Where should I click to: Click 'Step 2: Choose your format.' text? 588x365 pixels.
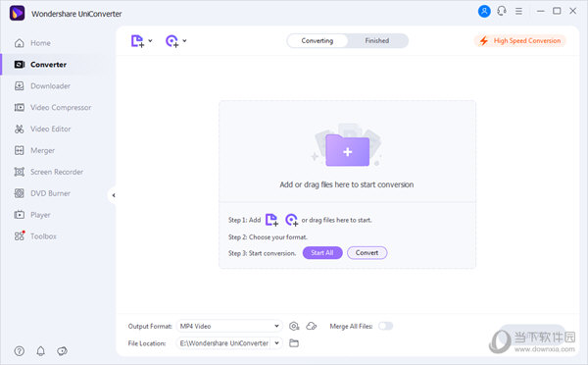coord(268,237)
